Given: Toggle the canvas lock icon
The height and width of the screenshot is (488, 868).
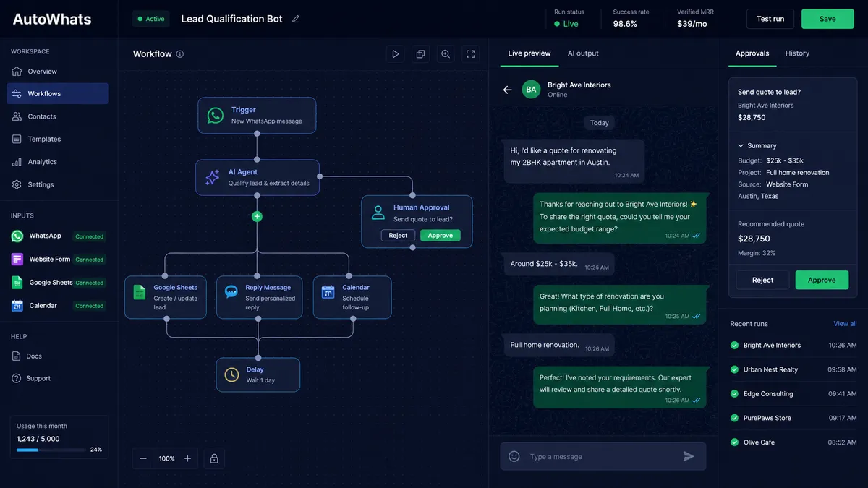Looking at the screenshot, I should (x=214, y=458).
